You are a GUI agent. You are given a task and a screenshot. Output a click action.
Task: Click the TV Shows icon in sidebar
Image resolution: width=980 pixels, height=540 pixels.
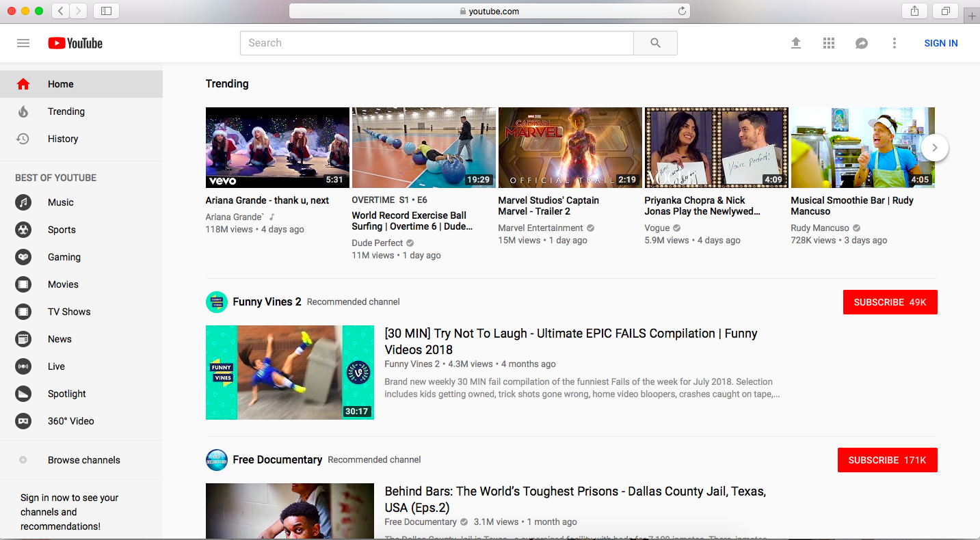23,312
